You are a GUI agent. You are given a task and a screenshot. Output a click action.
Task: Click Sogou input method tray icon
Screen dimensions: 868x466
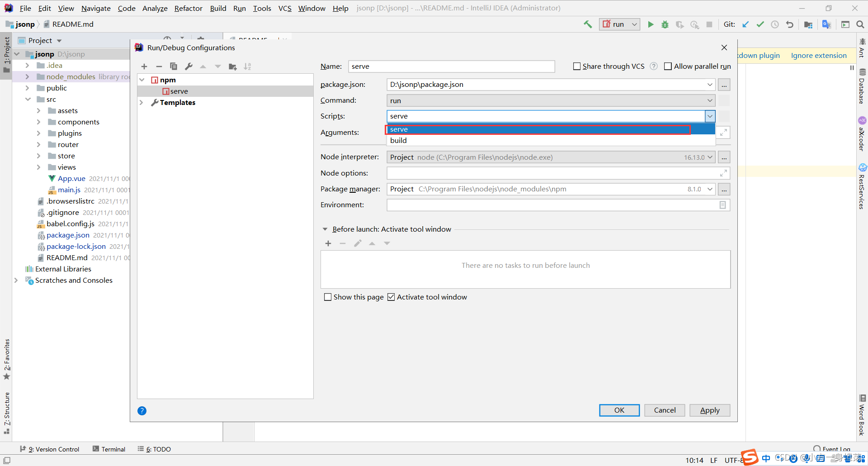[749, 457]
